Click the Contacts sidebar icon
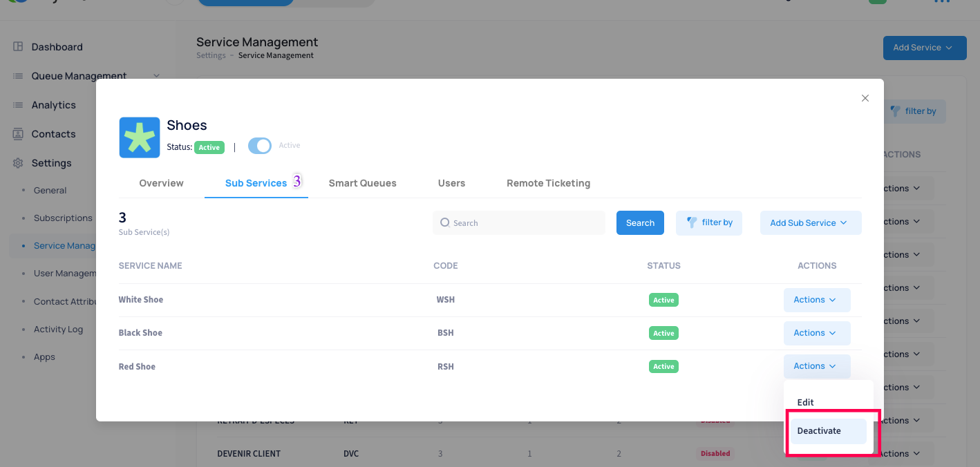Viewport: 980px width, 467px height. point(18,134)
